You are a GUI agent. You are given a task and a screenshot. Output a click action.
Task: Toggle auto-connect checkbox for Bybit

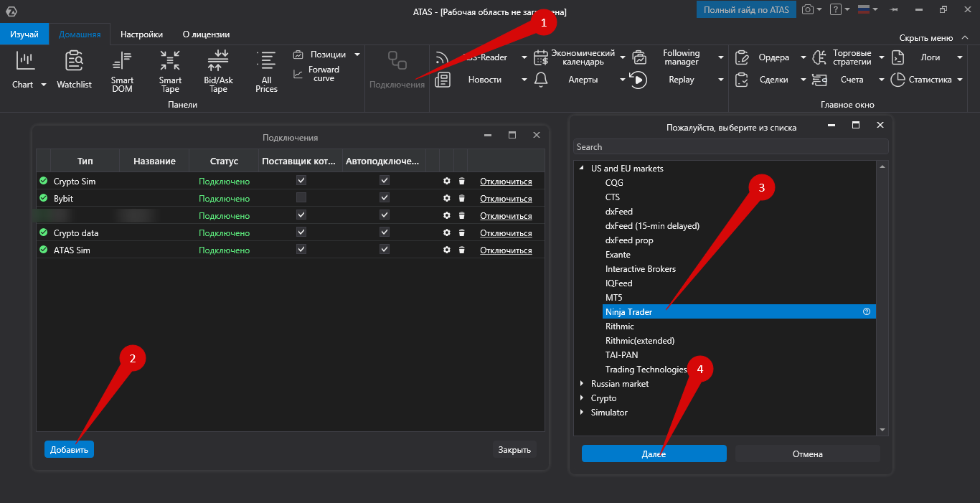pos(385,198)
